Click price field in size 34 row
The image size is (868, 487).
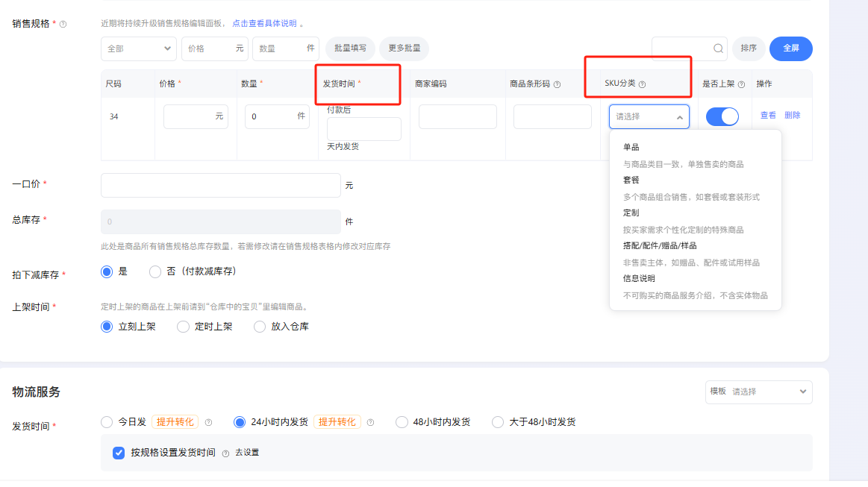(196, 117)
